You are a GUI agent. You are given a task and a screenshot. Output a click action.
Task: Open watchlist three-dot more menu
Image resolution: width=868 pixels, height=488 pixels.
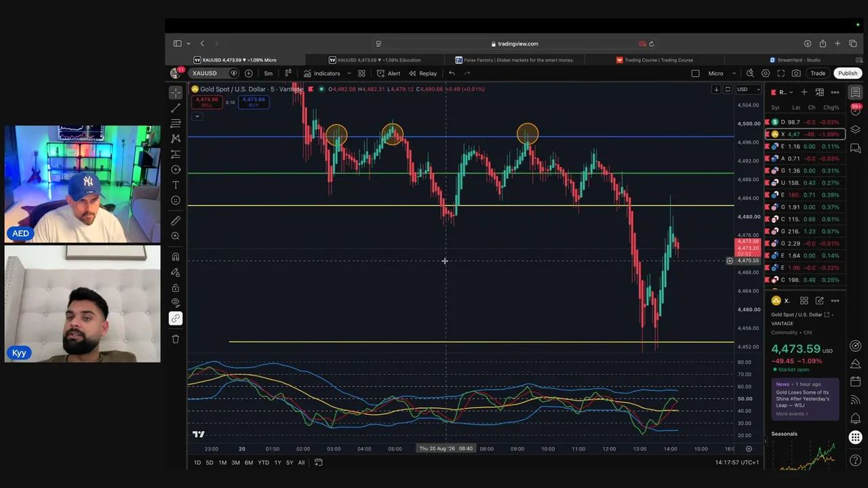tap(835, 92)
